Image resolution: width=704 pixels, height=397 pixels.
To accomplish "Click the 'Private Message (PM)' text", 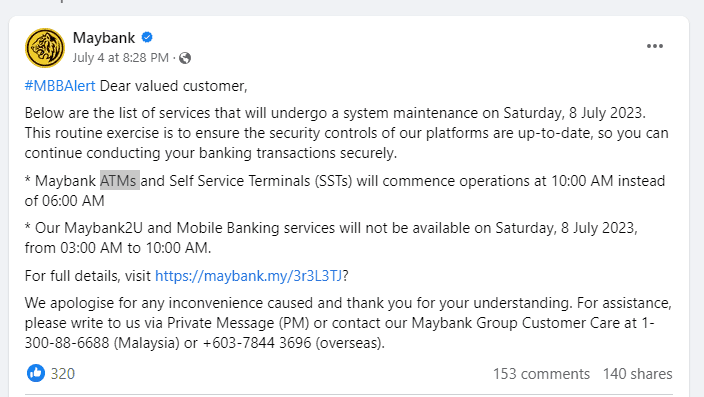I will 238,323.
